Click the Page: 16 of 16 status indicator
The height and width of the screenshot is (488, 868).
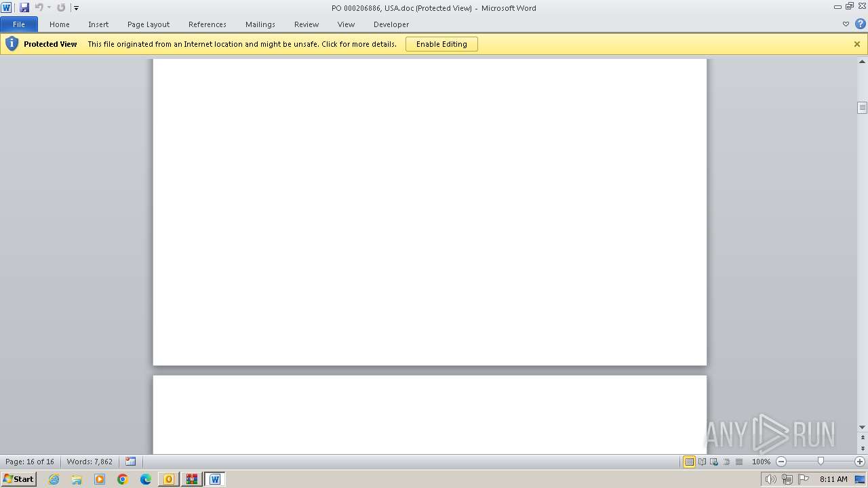click(30, 462)
